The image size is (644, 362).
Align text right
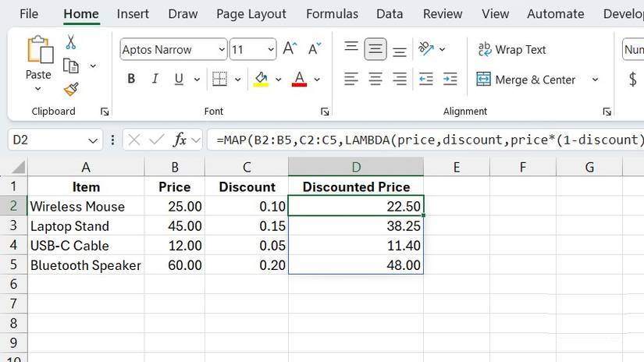[399, 79]
